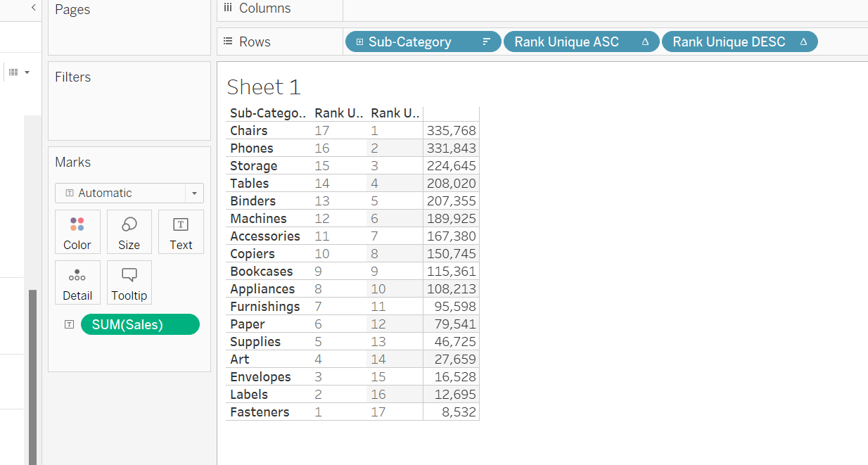
Task: Collapse the side pane with the left chevron
Action: (x=33, y=8)
